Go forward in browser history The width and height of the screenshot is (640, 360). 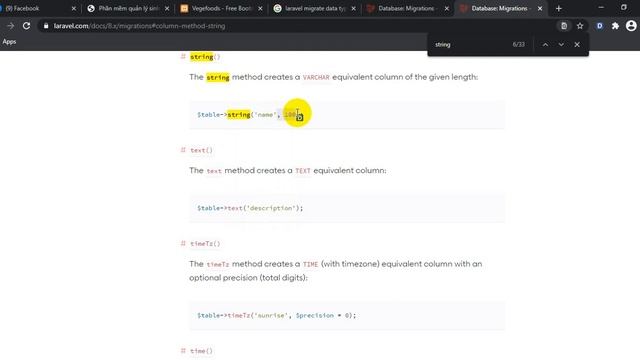[x=11, y=26]
